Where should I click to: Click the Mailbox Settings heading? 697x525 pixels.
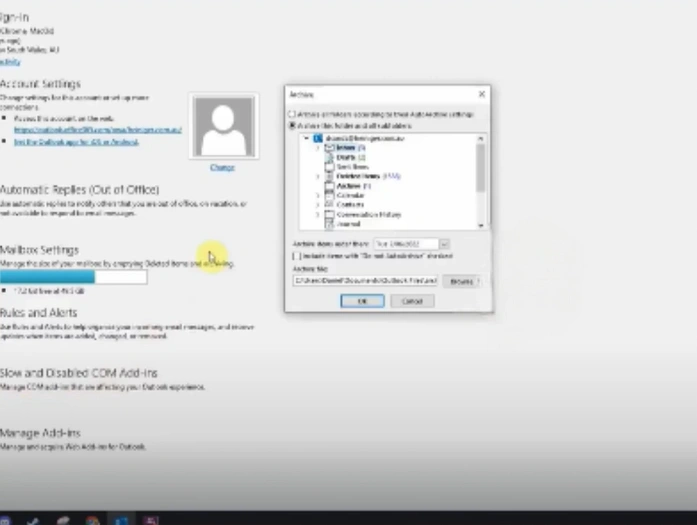pyautogui.click(x=39, y=250)
